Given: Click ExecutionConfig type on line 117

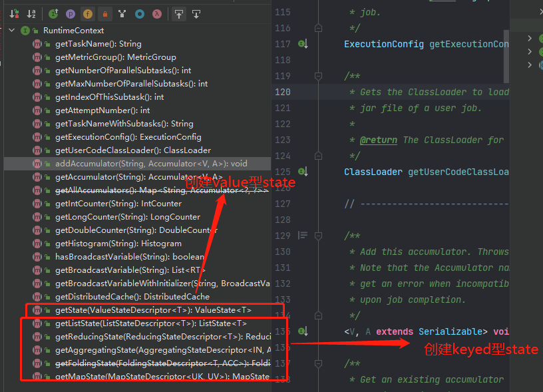Looking at the screenshot, I should (384, 44).
